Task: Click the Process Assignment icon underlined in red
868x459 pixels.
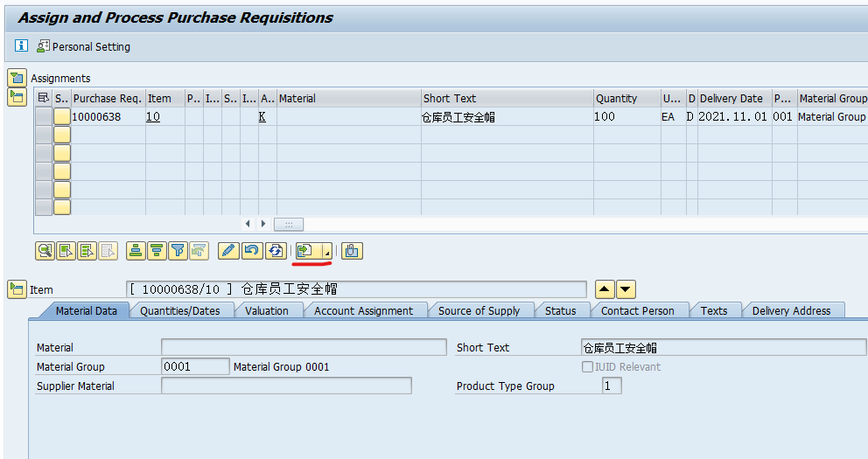Action: [308, 251]
